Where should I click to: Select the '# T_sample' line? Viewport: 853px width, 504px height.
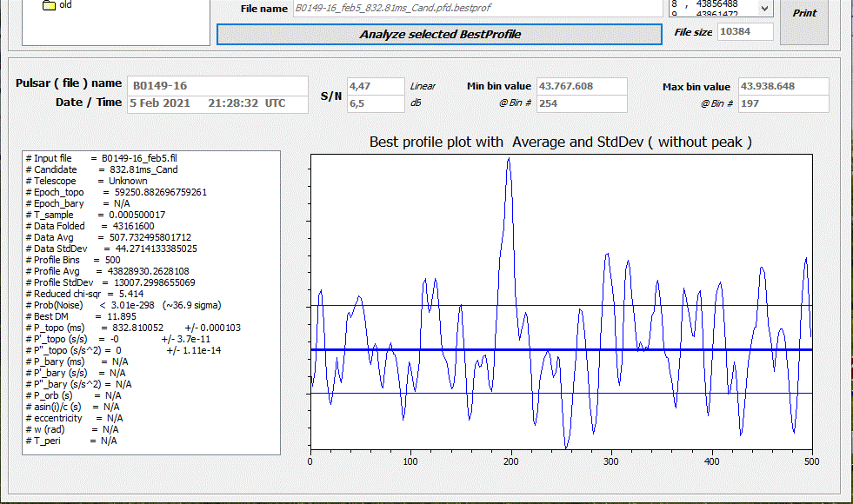coord(95,215)
